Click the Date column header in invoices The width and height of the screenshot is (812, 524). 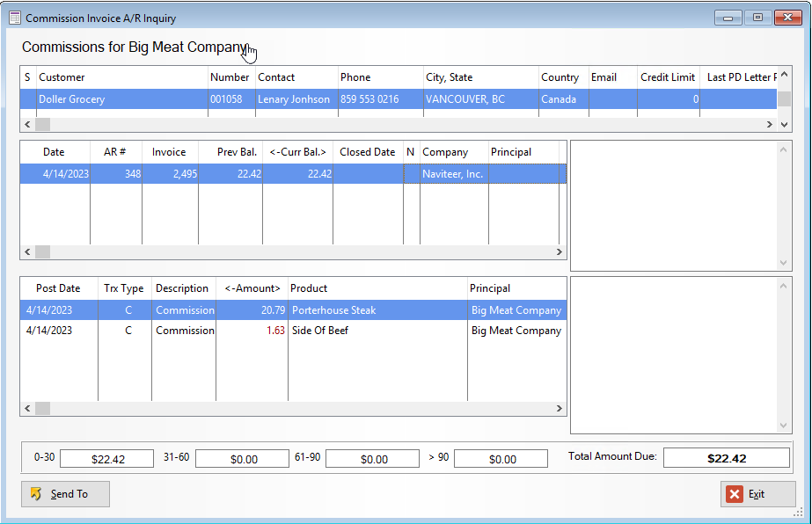pyautogui.click(x=55, y=152)
